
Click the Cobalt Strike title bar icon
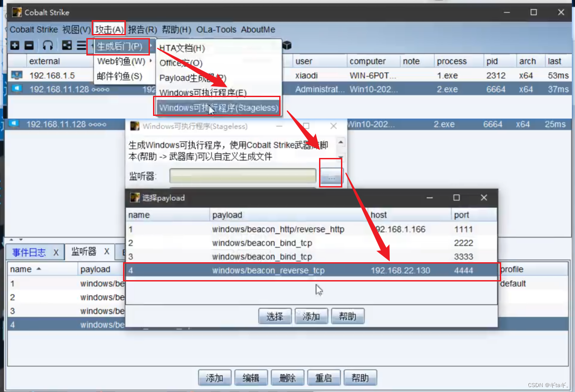coord(17,12)
